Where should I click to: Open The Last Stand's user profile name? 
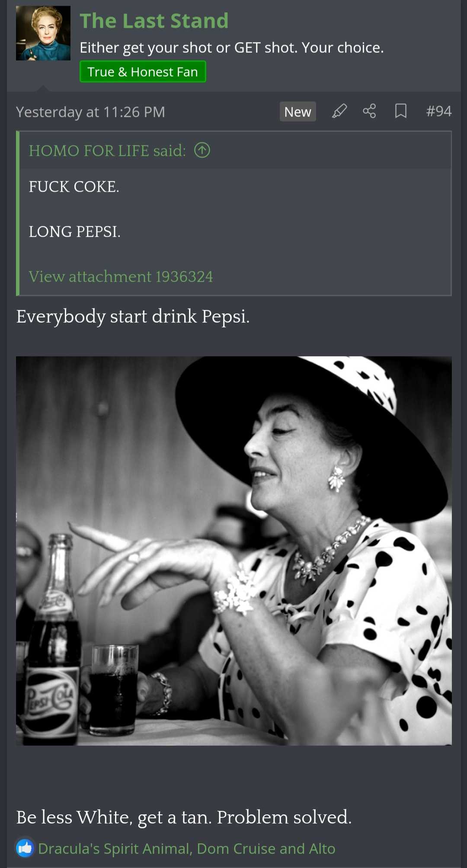[154, 21]
